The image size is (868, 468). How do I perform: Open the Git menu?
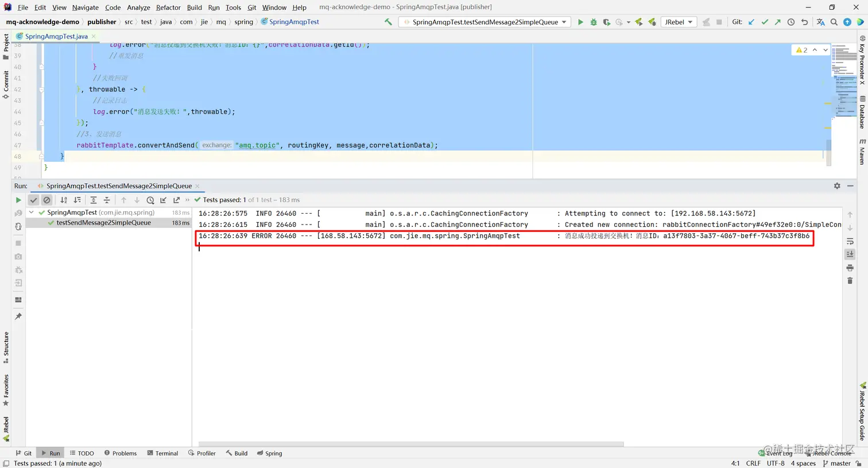click(252, 7)
